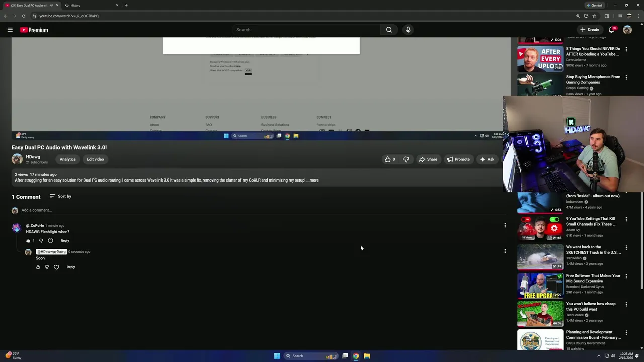Image resolution: width=644 pixels, height=362 pixels.
Task: Reply under the 'Soon' comment
Action: (71, 267)
